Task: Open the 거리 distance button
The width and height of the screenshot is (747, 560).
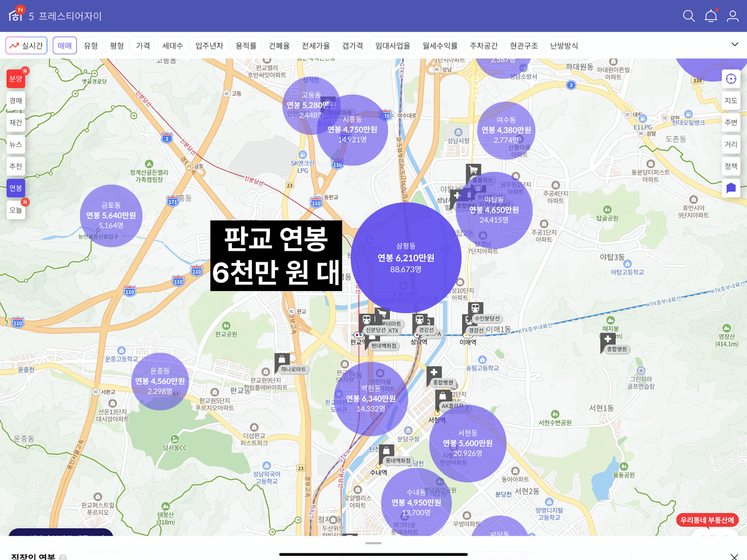Action: tap(731, 144)
